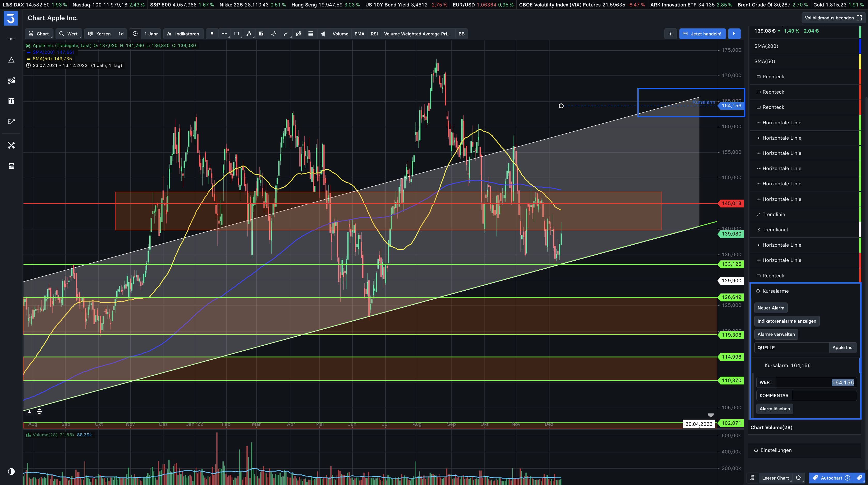Click the yellow color bar of SMA(50)
Screen dimensions: 868x485
point(860,61)
